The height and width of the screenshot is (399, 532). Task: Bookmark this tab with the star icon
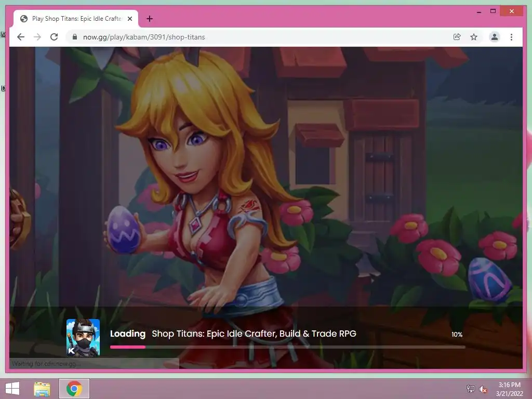coord(474,37)
